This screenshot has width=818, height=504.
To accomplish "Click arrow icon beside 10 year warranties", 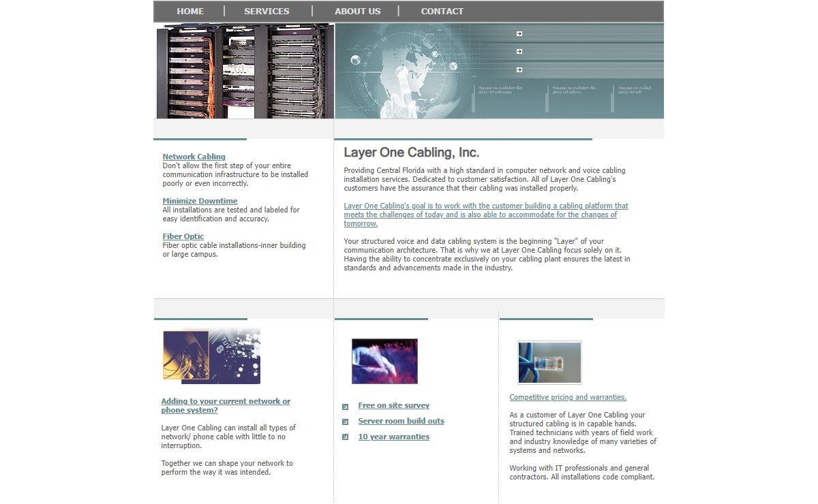I will [x=346, y=437].
